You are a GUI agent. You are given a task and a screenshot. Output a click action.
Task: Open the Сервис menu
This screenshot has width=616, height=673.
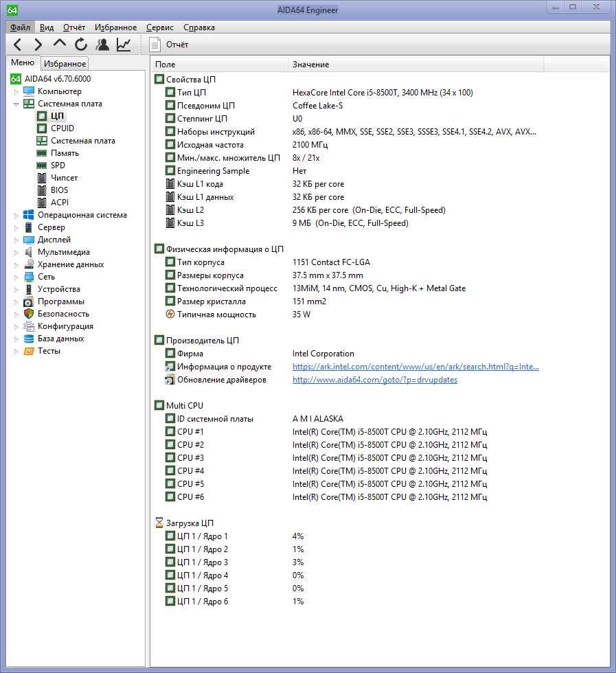click(160, 27)
